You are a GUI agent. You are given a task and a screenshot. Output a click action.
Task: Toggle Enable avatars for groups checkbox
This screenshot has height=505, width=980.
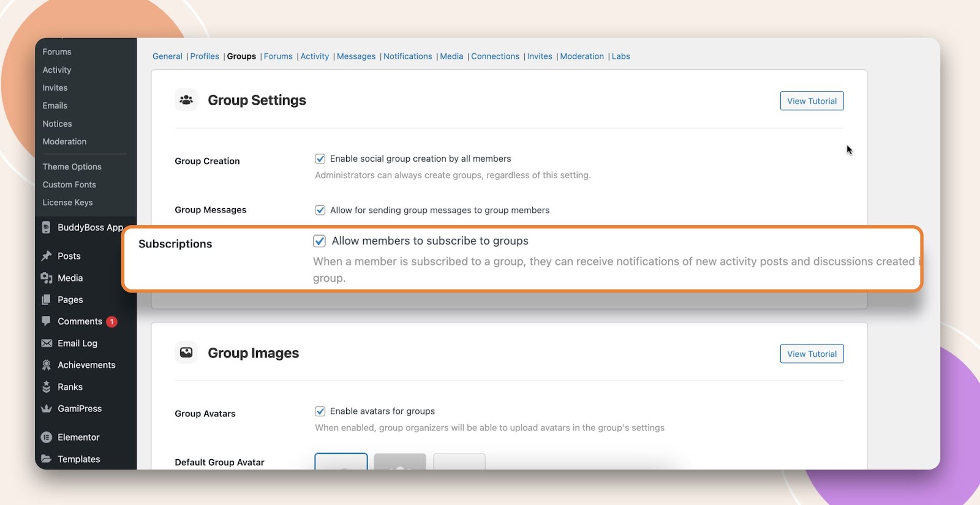click(320, 411)
